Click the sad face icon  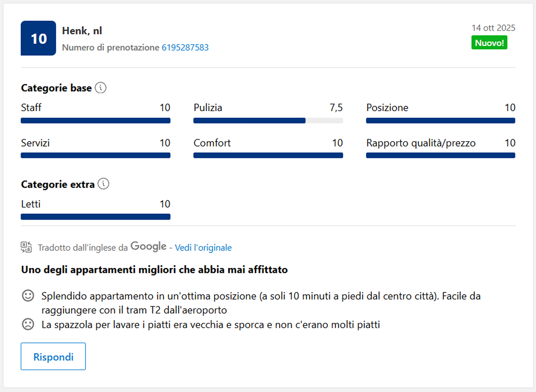(28, 324)
